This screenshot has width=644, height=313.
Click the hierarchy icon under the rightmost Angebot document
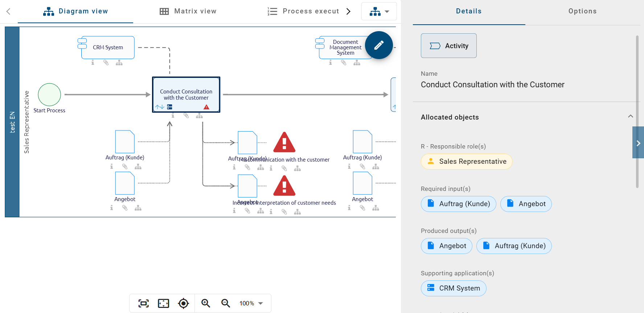tap(376, 208)
